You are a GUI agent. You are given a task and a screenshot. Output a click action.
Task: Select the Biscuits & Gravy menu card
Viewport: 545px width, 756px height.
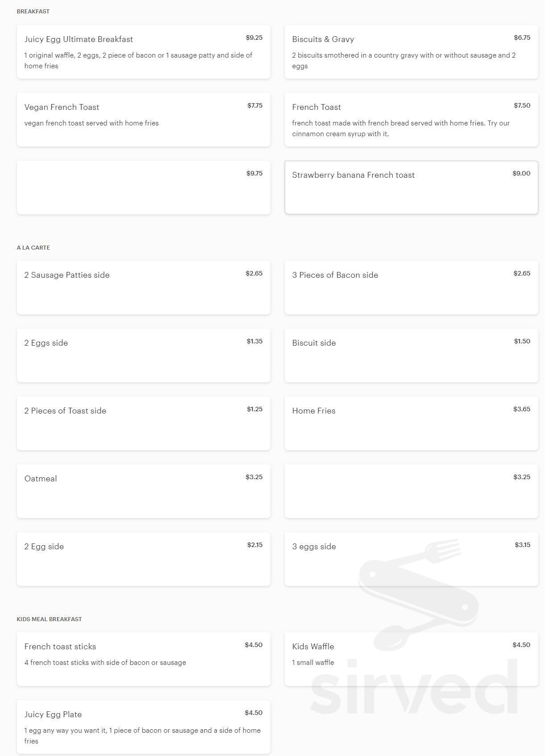click(x=411, y=52)
